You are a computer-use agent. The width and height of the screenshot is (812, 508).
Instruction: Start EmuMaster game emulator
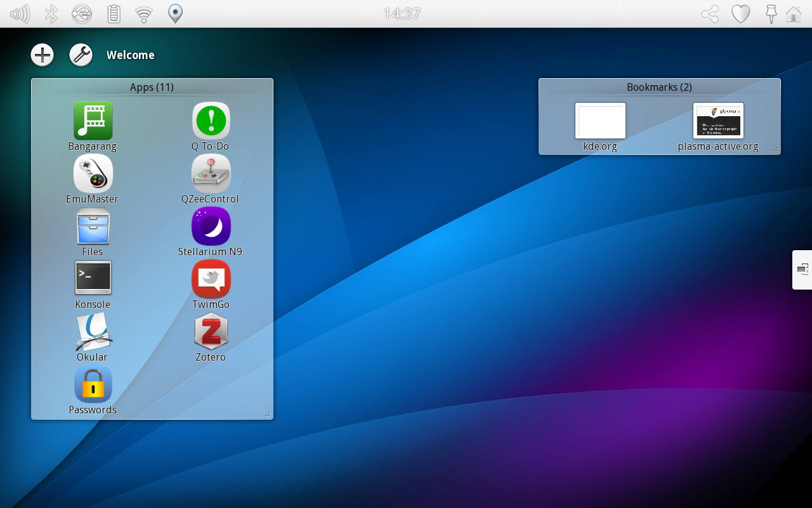click(x=93, y=173)
